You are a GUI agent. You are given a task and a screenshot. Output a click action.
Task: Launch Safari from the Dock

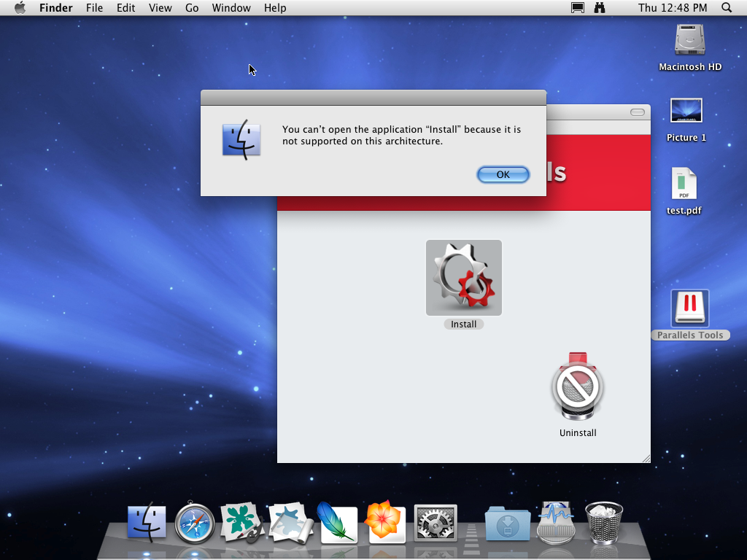pyautogui.click(x=194, y=523)
